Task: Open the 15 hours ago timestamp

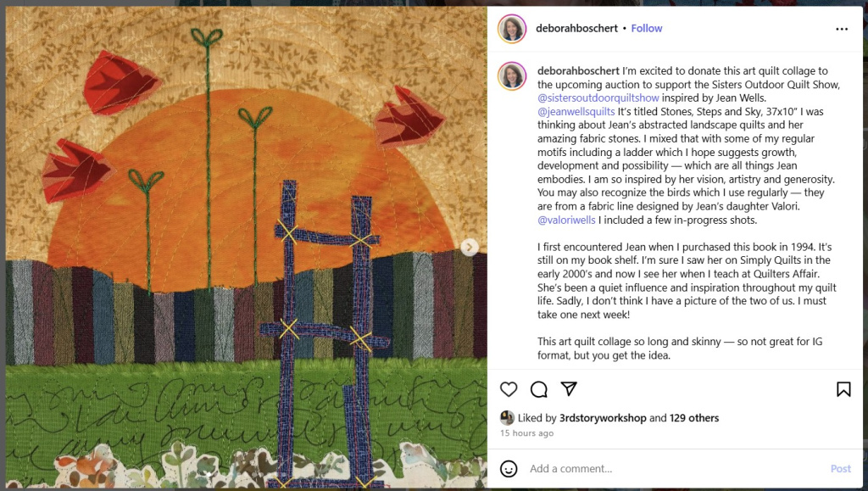Action: tap(526, 432)
